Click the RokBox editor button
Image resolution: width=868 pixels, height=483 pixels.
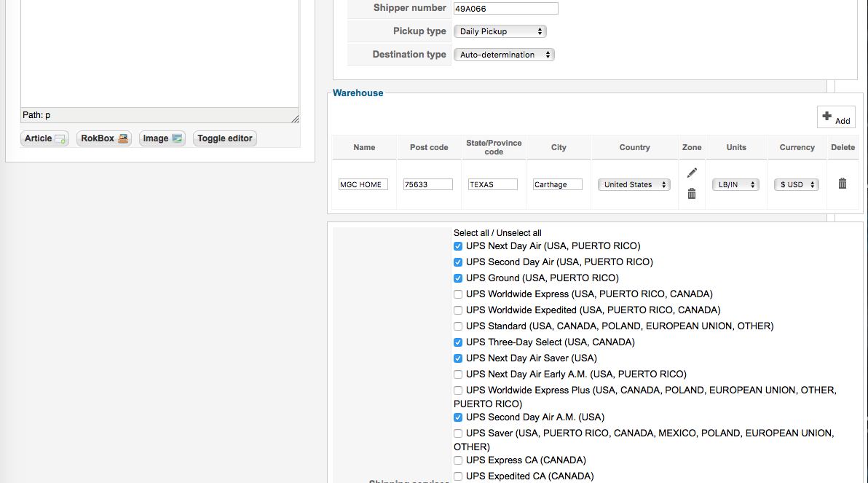(104, 138)
